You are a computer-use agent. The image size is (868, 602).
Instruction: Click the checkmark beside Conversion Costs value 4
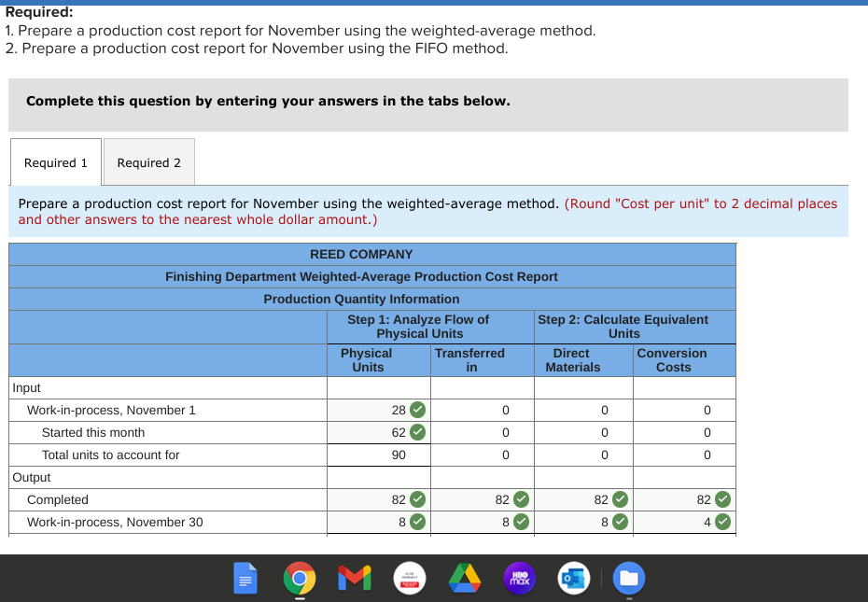720,522
